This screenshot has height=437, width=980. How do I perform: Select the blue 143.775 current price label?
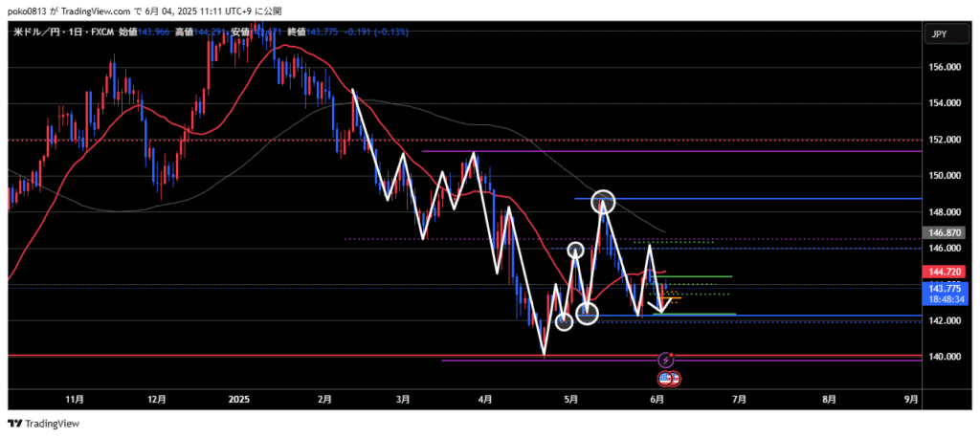(944, 288)
